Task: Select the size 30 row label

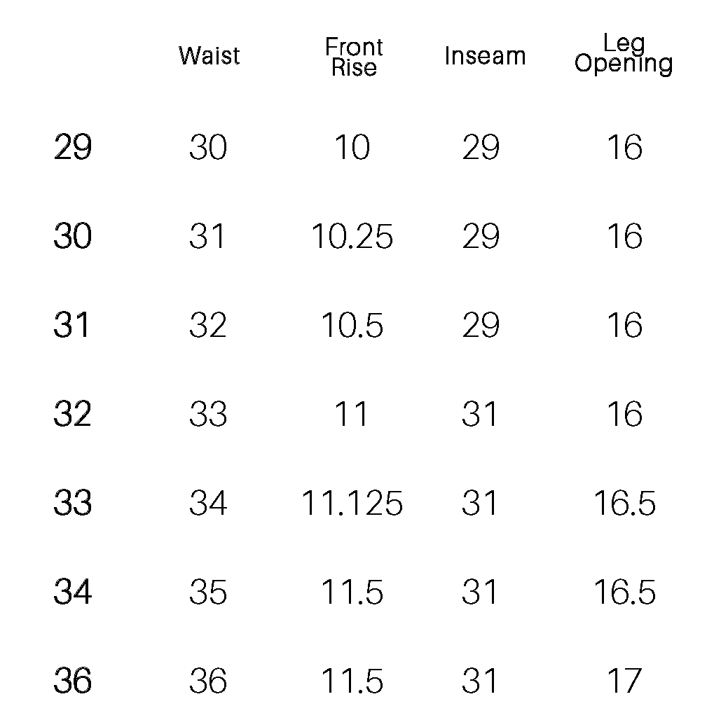Action: click(x=72, y=237)
